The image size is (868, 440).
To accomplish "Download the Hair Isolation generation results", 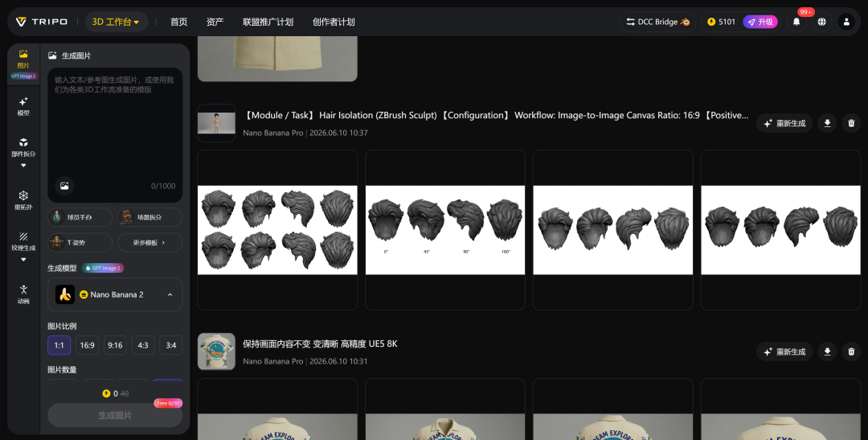I will [x=827, y=123].
